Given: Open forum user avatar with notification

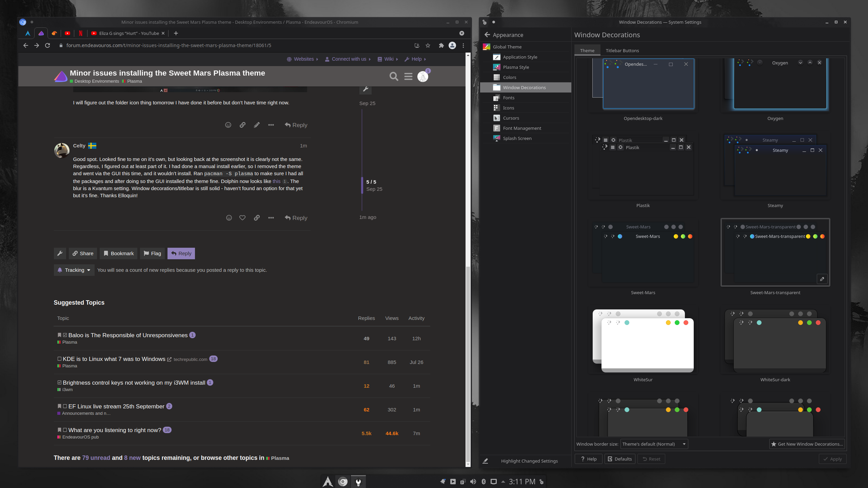Looking at the screenshot, I should [x=423, y=77].
